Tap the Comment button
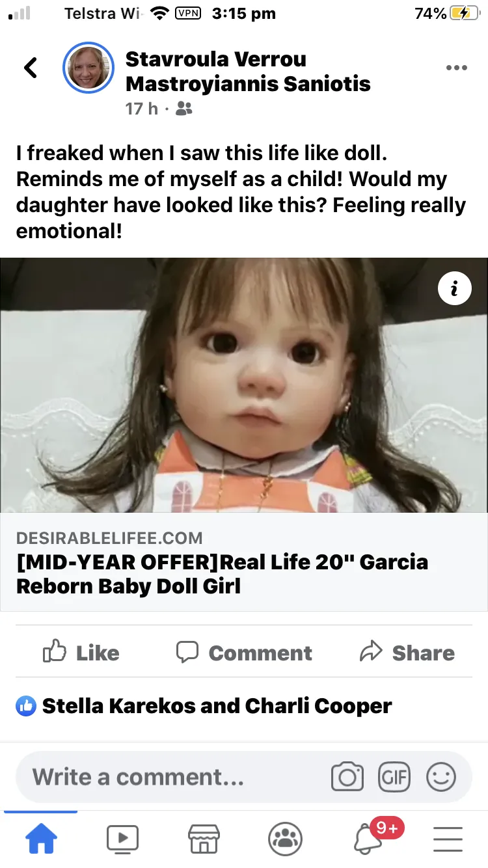The image size is (488, 868). click(x=244, y=653)
